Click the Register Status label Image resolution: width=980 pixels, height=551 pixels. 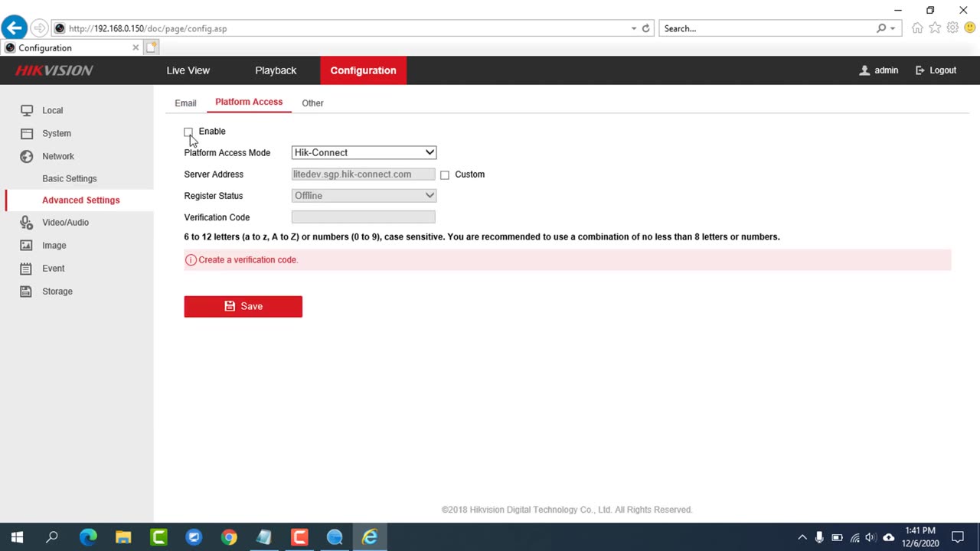tap(214, 196)
